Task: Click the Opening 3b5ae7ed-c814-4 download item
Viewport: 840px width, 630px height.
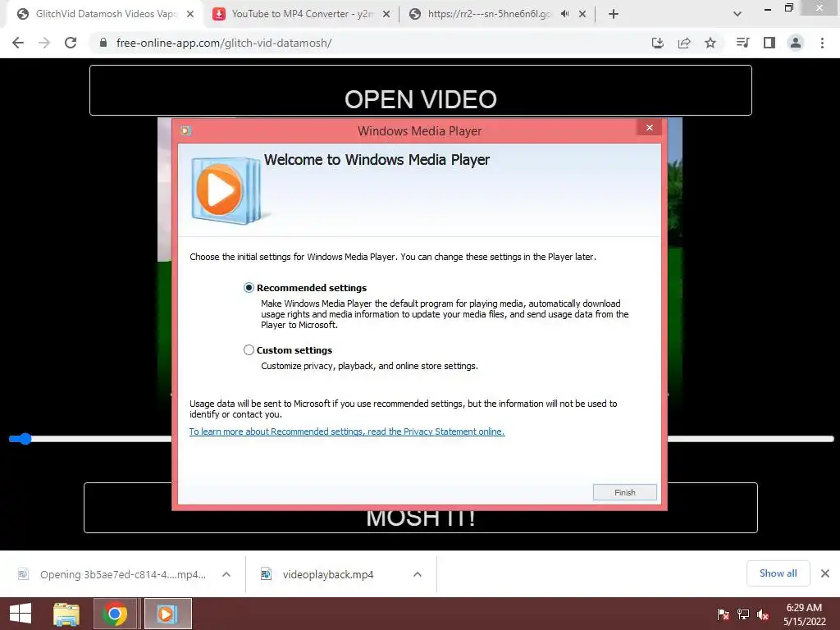Action: (123, 574)
